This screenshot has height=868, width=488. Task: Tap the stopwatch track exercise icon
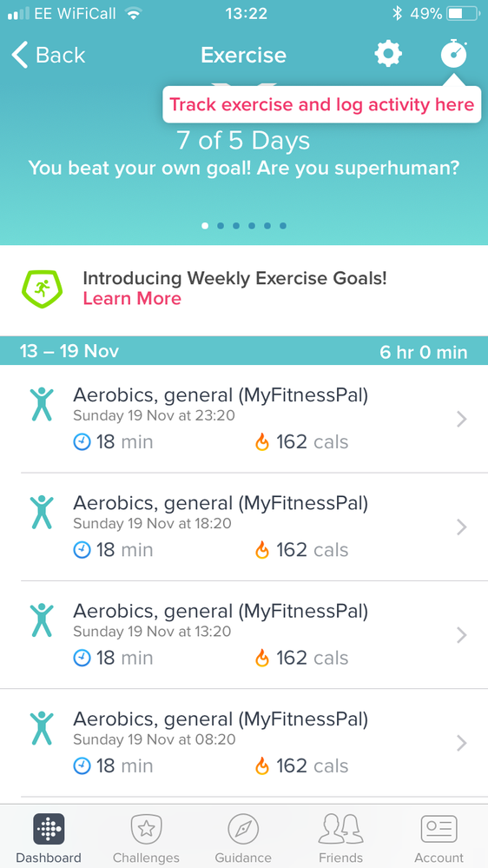click(x=453, y=54)
